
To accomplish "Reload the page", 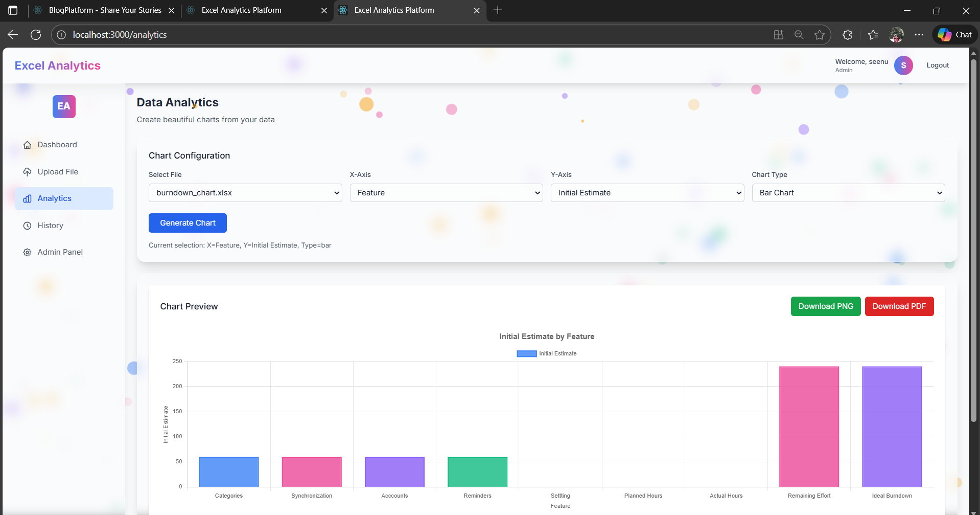I will (36, 35).
